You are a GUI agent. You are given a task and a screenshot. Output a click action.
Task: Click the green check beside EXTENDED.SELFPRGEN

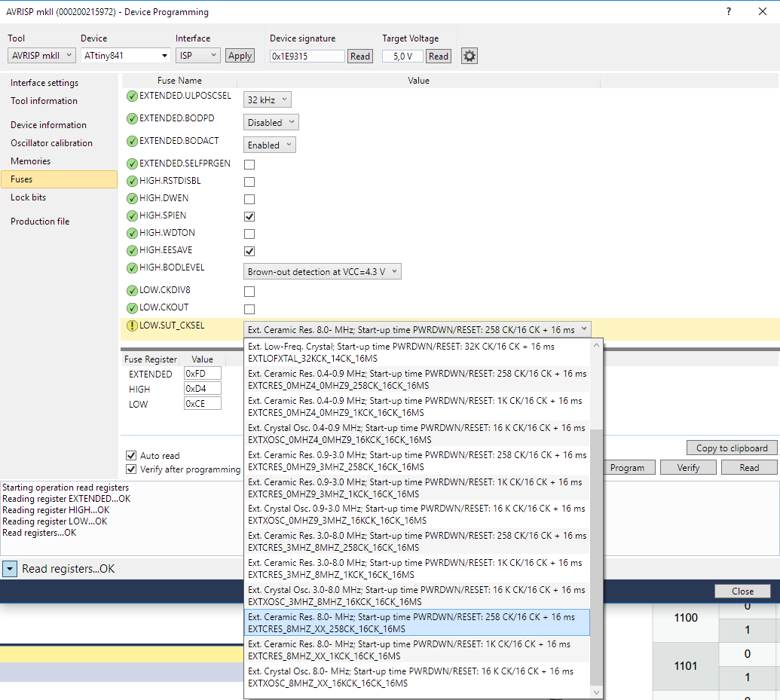132,164
